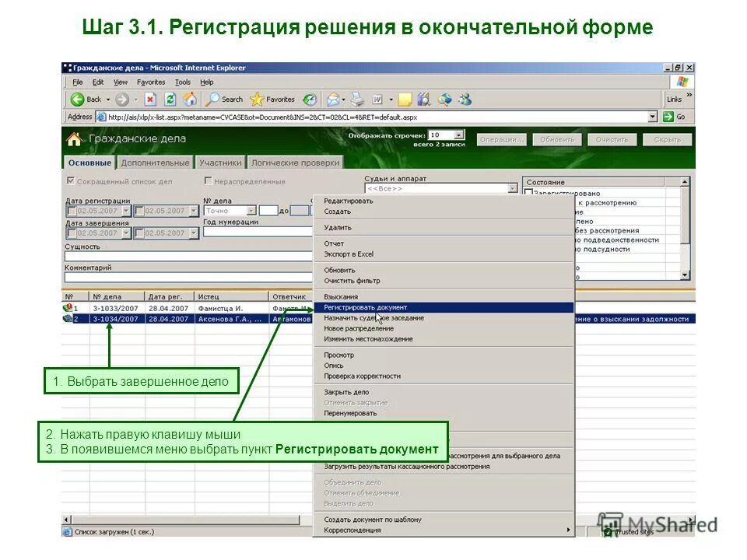Click the yellow note toolbar icon
Screen dimensions: 747x560
tap(405, 100)
